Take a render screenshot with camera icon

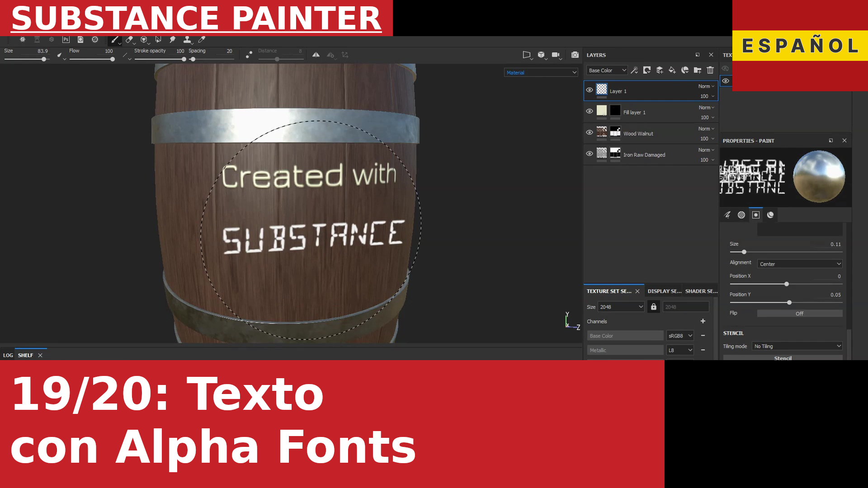pyautogui.click(x=575, y=55)
